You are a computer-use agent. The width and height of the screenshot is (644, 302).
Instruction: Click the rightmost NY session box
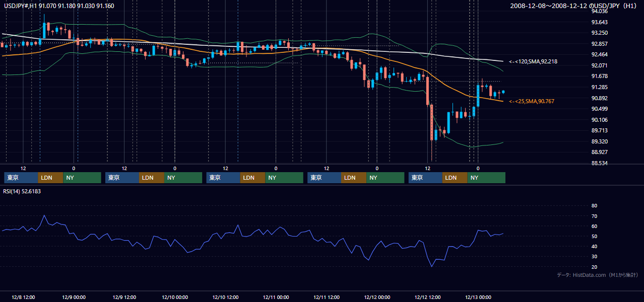(x=486, y=178)
